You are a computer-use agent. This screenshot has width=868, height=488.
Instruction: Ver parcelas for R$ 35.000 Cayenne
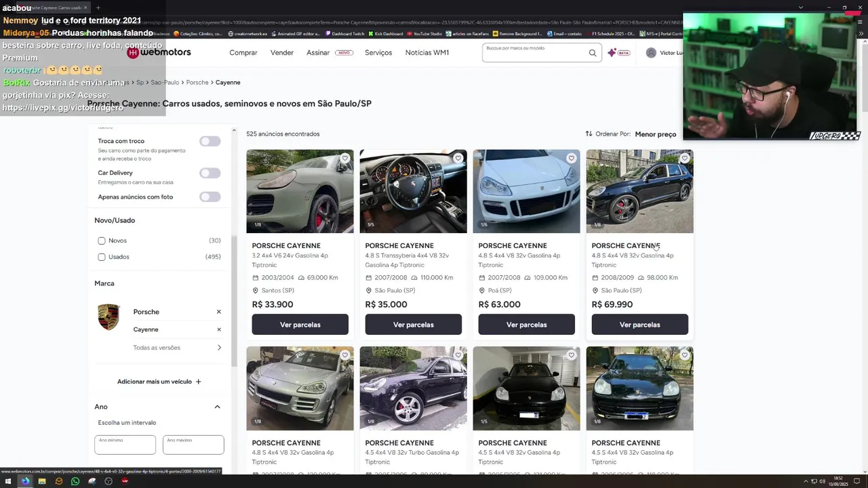[x=413, y=325]
